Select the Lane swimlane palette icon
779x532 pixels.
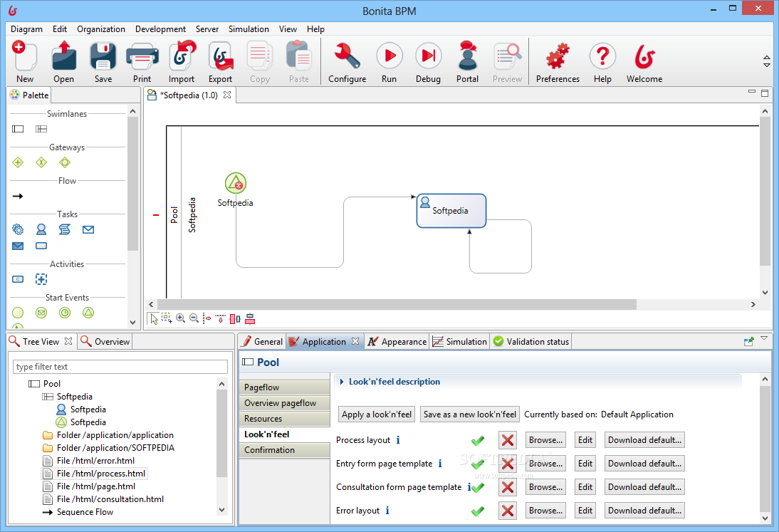coord(41,129)
